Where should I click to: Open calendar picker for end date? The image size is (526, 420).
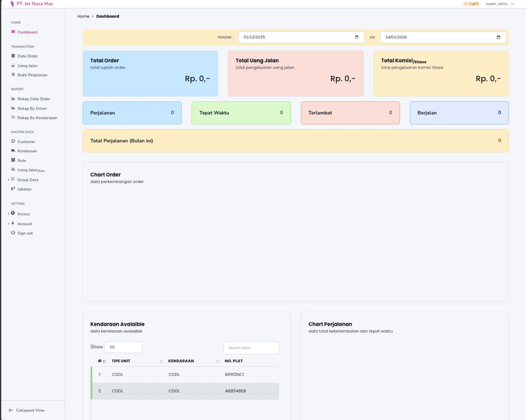pos(498,37)
